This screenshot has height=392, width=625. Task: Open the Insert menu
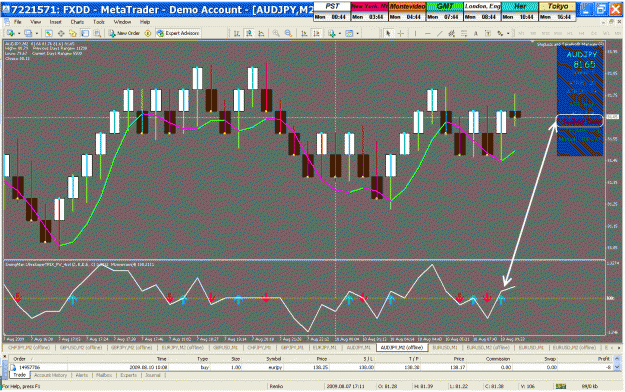[55, 22]
